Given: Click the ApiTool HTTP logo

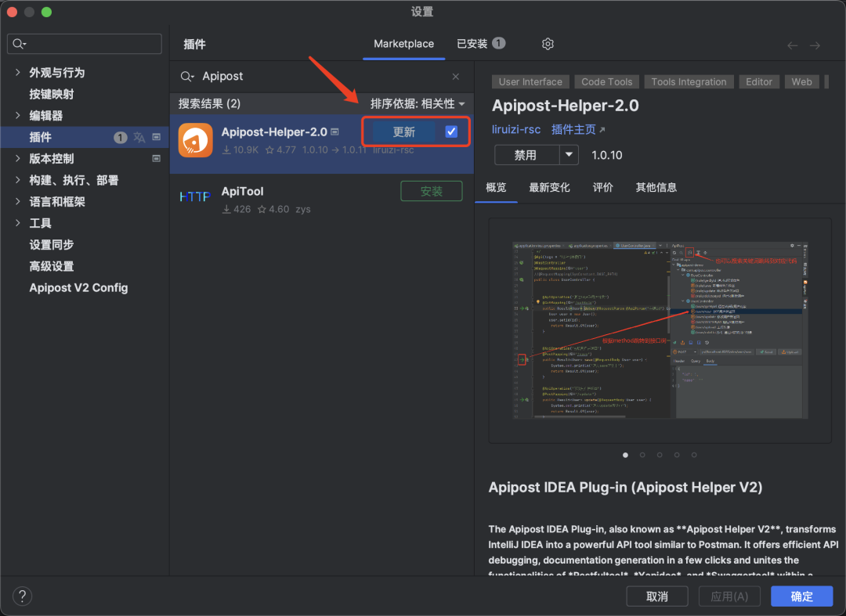Looking at the screenshot, I should 195,196.
